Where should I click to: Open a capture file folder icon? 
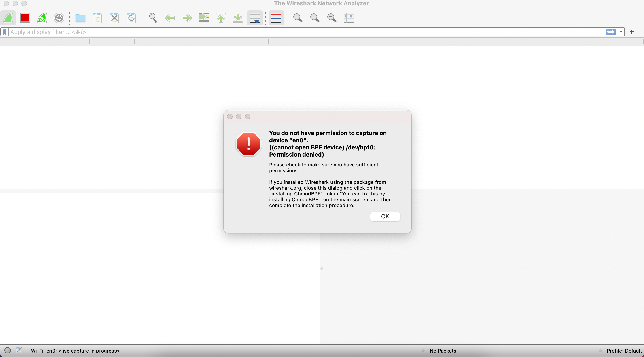point(80,18)
